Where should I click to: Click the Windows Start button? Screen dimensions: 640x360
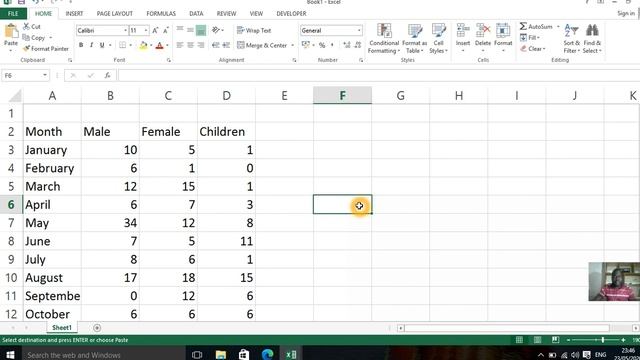(x=10, y=354)
